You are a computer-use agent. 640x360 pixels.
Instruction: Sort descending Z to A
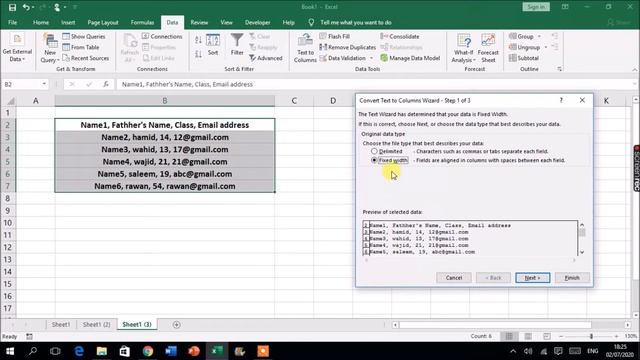[198, 54]
